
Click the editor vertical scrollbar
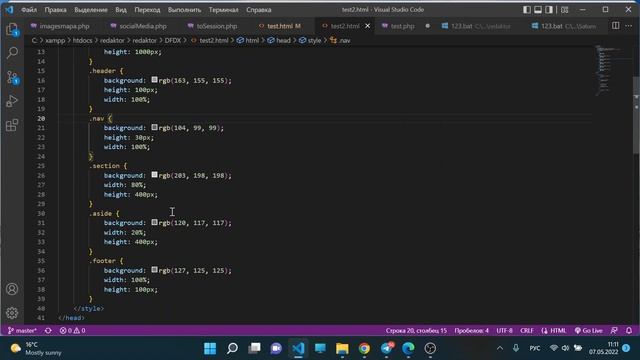point(636,115)
